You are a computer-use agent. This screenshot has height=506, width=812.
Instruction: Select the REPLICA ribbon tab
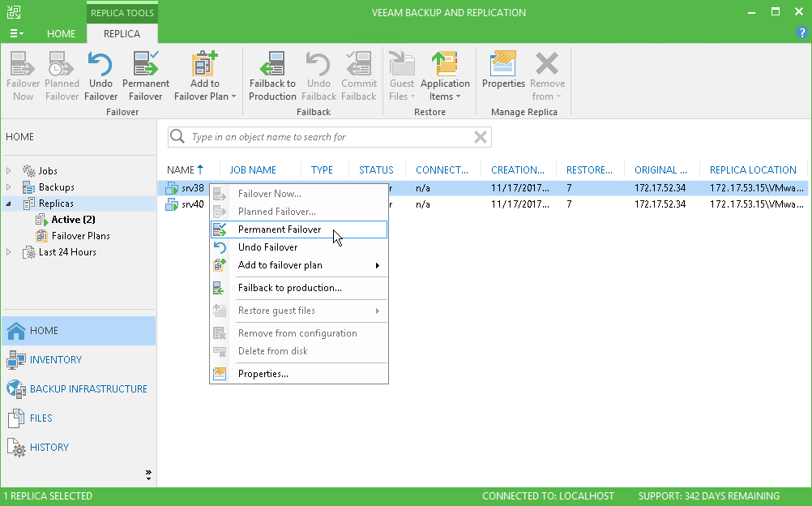pos(122,34)
